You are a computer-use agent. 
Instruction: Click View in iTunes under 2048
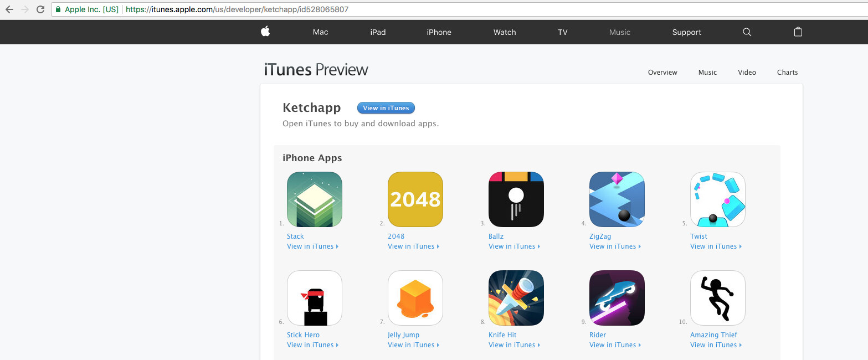413,246
